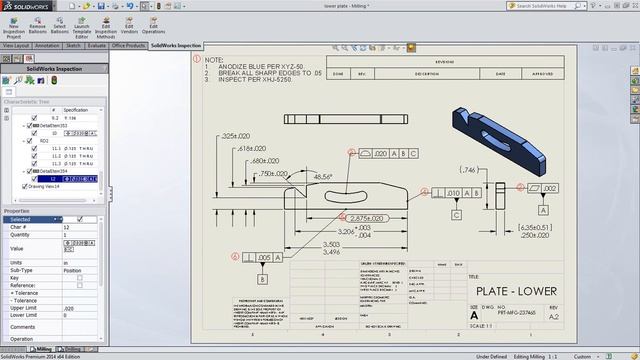Click the Comments value field

tap(80, 327)
